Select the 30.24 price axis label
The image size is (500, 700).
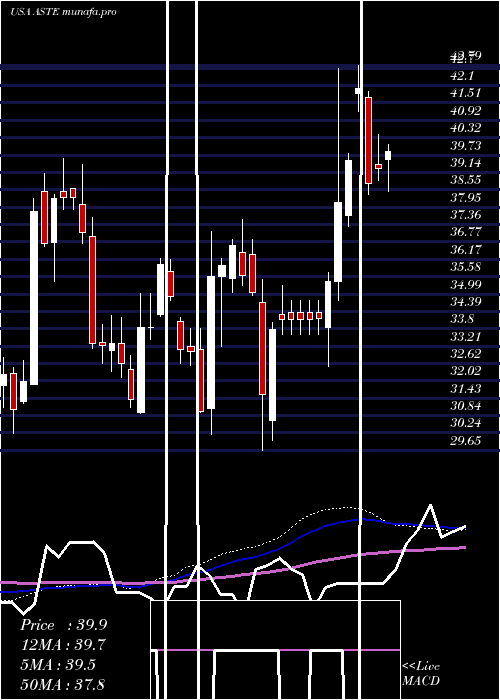pos(466,424)
